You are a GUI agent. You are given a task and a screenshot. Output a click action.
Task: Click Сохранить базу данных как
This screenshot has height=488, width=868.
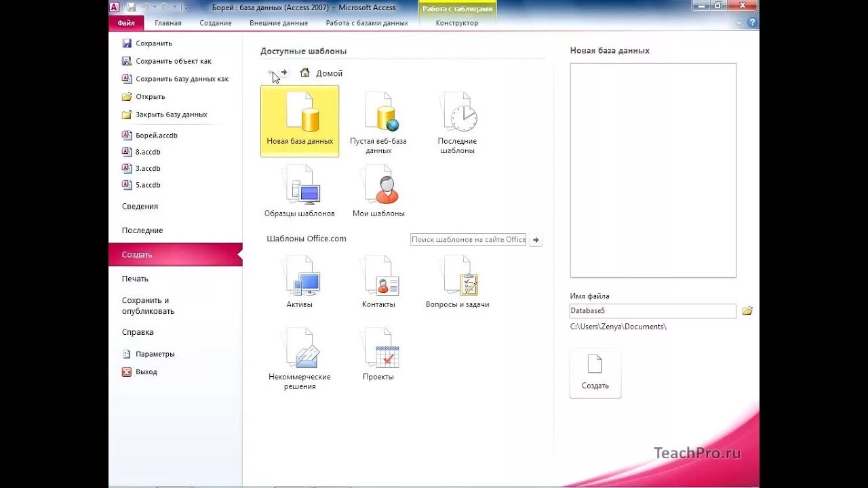click(176, 79)
